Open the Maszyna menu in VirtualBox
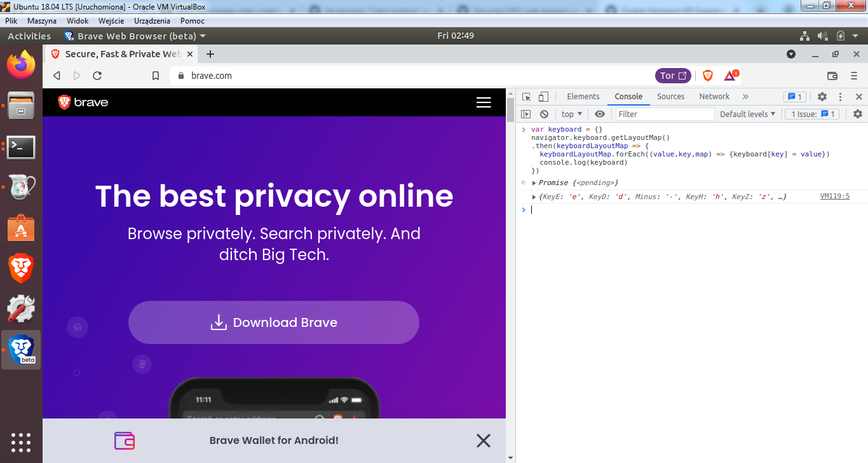Viewport: 868px width, 463px height. pos(42,20)
